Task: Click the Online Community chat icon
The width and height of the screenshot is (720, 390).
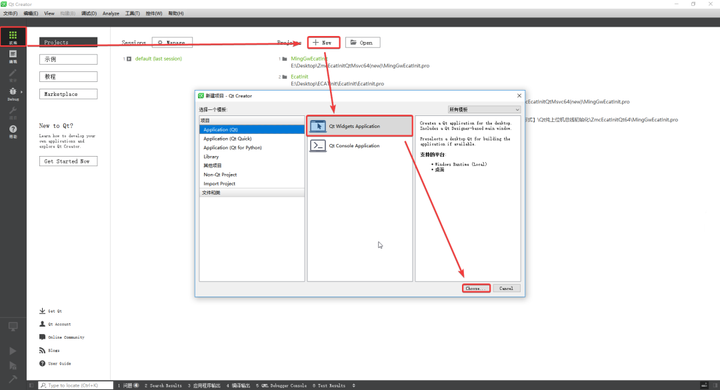Action: click(42, 337)
